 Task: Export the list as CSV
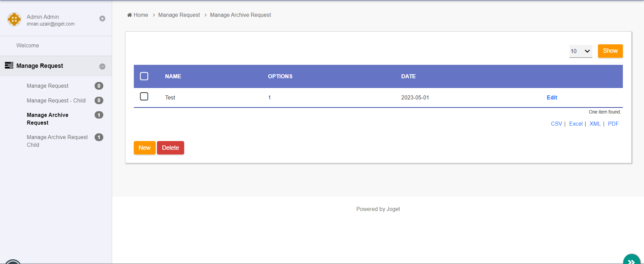point(556,124)
